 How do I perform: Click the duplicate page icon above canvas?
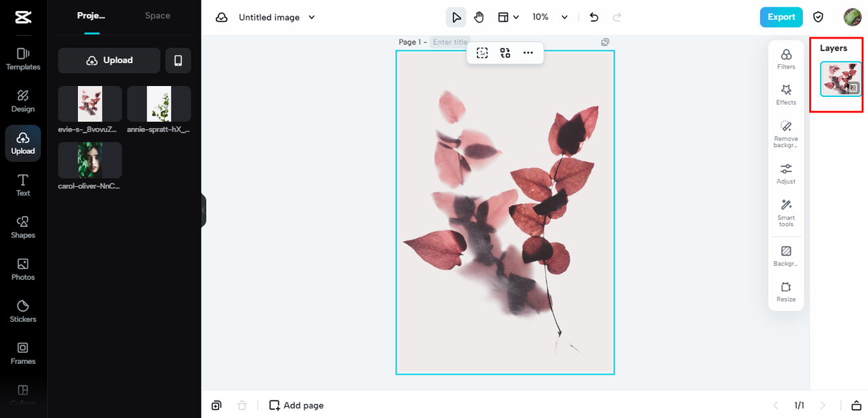[x=605, y=42]
